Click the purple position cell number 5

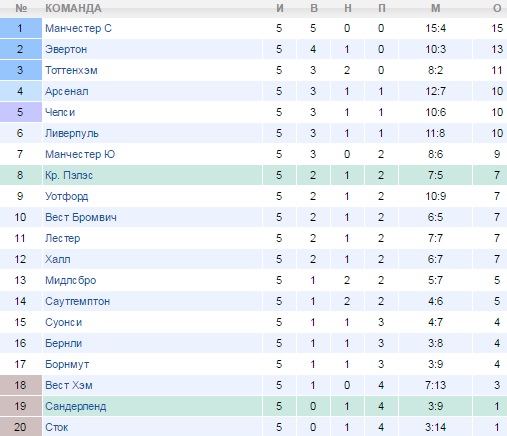tap(21, 112)
